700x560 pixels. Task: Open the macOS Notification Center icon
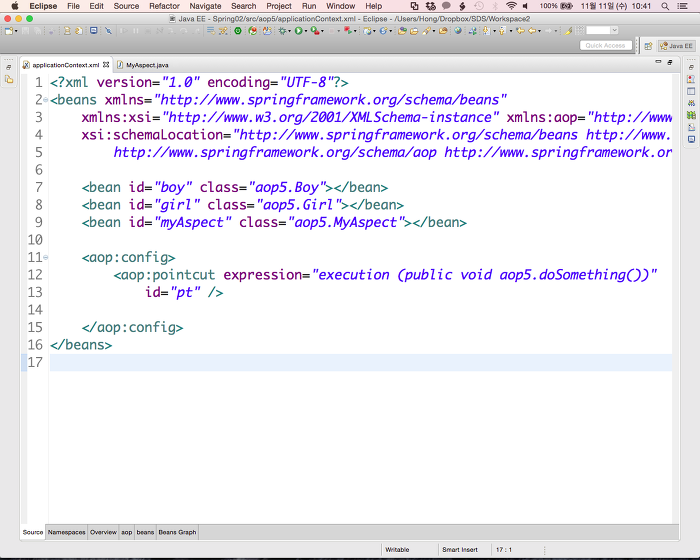tap(682, 6)
